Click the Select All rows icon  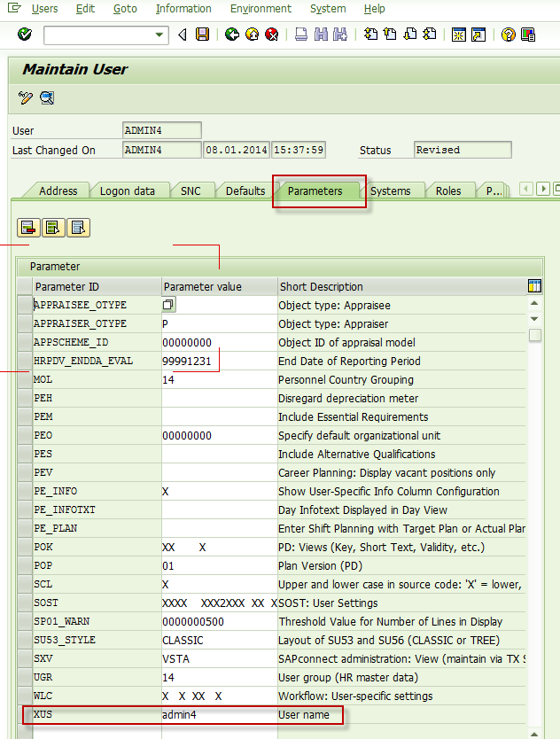coord(53,228)
